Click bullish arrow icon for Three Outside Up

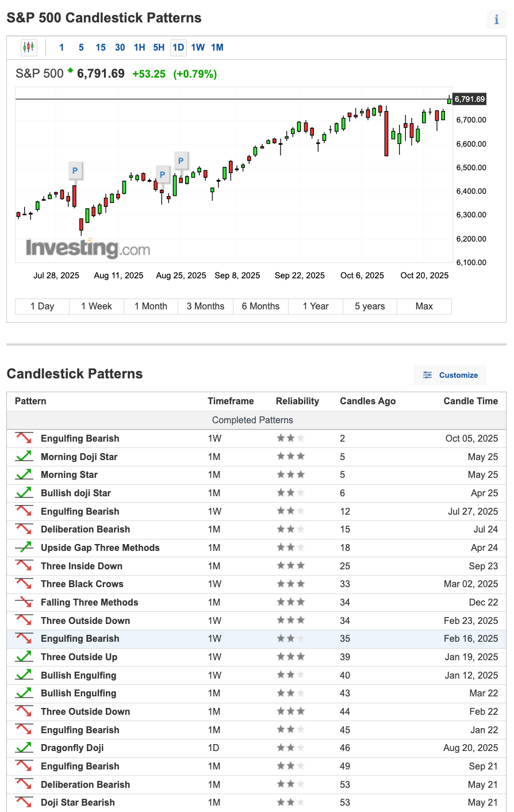[24, 657]
